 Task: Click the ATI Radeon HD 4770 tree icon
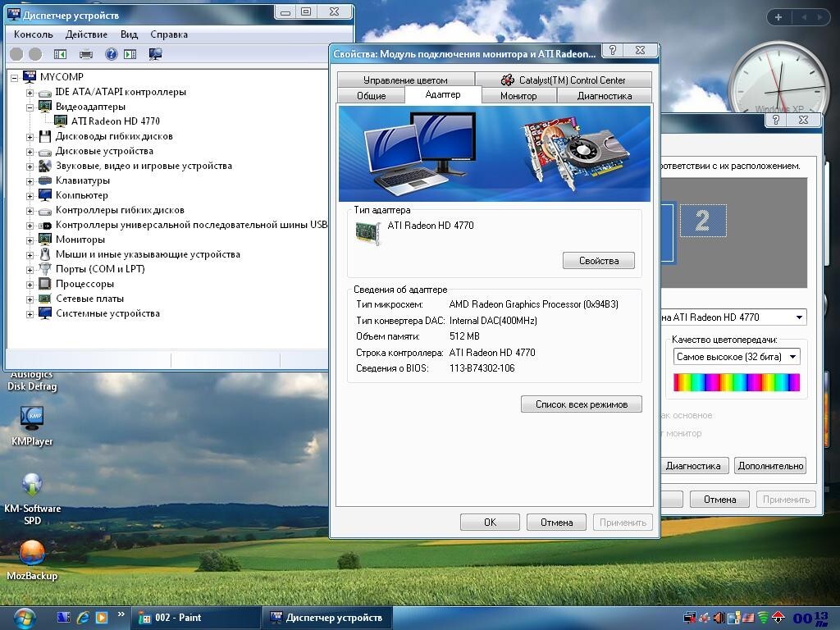click(x=61, y=121)
